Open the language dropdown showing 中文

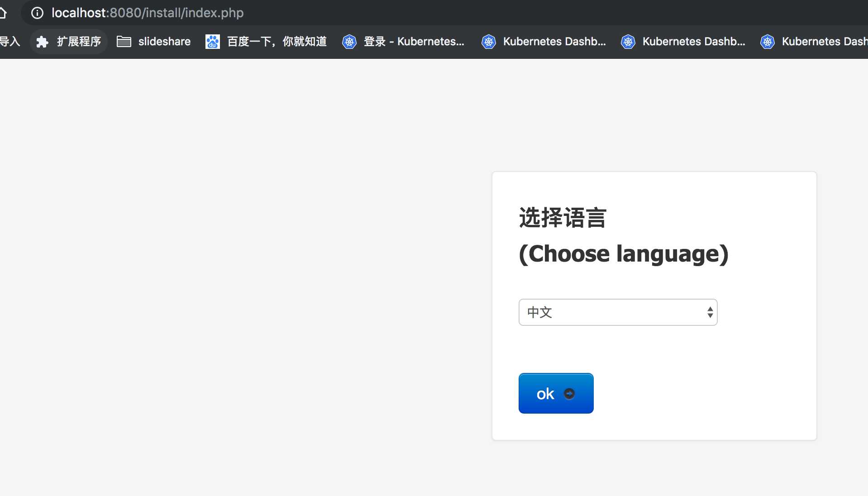[x=618, y=312]
